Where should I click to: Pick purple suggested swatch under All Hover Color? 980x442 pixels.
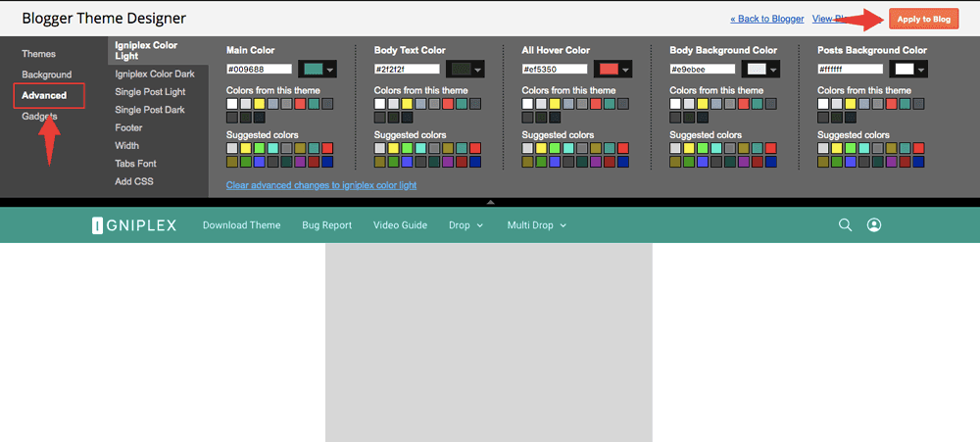pos(596,162)
